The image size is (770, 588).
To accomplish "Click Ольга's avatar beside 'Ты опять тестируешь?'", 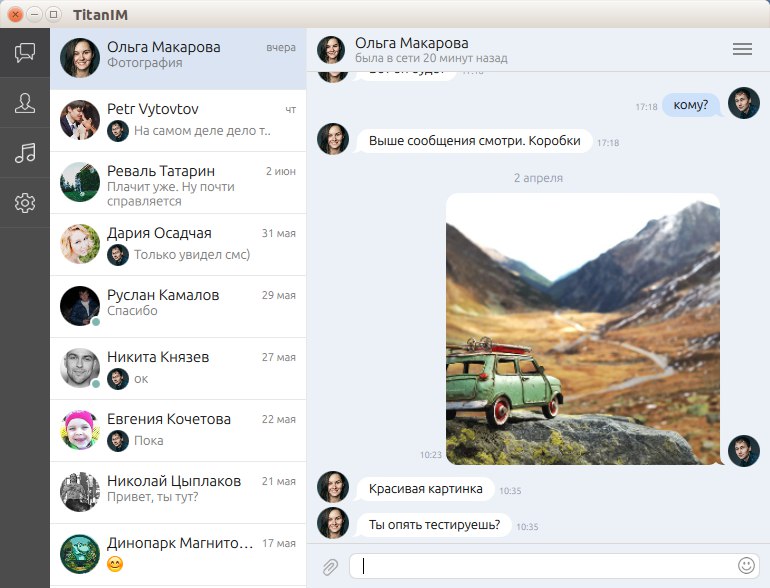I will 333,523.
